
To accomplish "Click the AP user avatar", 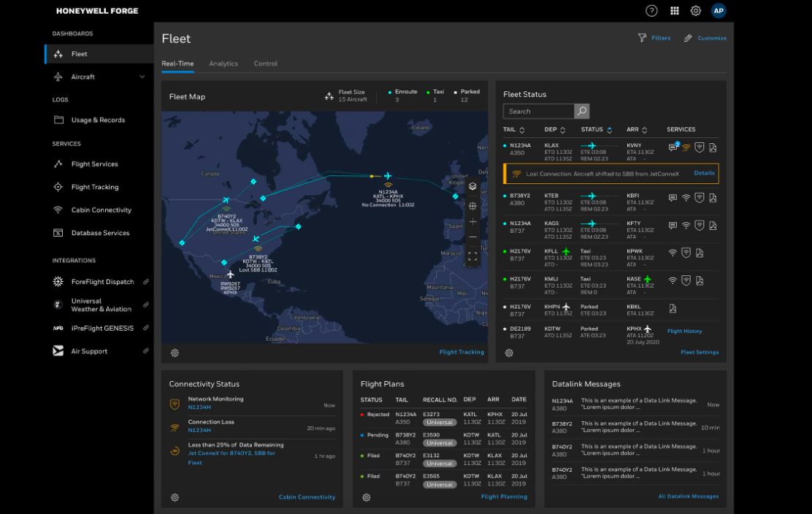I will tap(719, 11).
